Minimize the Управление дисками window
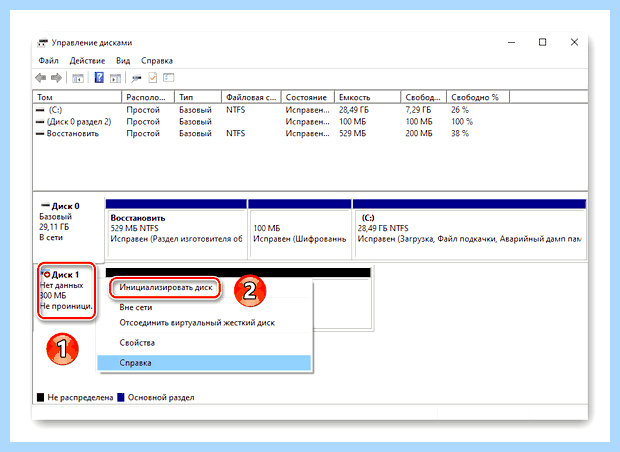The height and width of the screenshot is (452, 620). 511,42
